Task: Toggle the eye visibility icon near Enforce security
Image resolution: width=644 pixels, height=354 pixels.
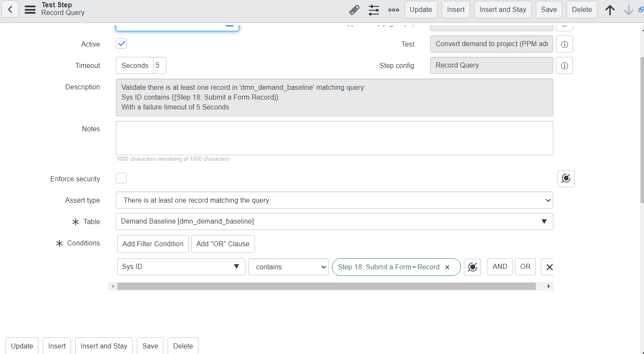Action: pyautogui.click(x=566, y=178)
